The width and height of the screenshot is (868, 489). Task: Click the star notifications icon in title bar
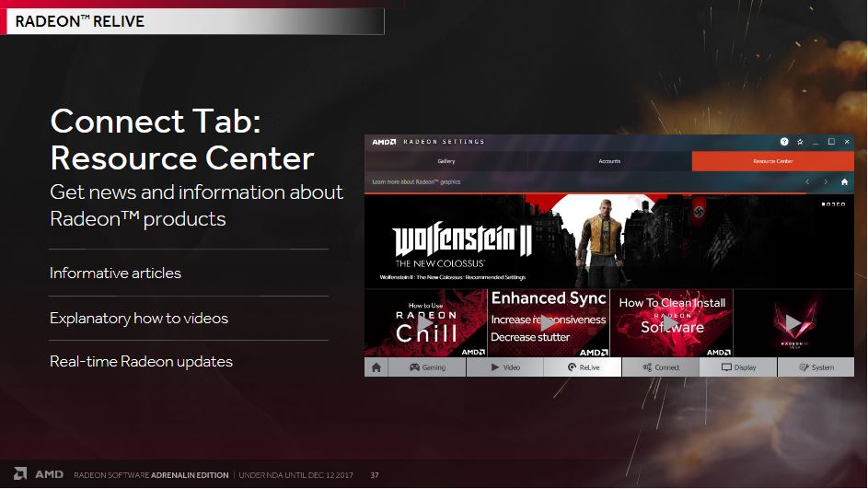(x=800, y=142)
